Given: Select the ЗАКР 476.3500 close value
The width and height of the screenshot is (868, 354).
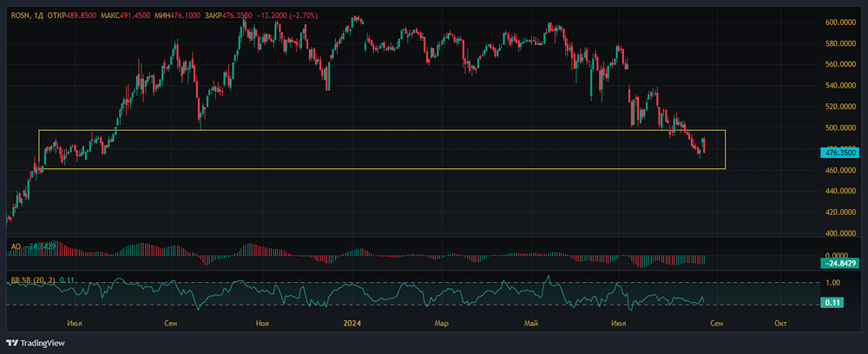Looking at the screenshot, I should click(x=230, y=16).
